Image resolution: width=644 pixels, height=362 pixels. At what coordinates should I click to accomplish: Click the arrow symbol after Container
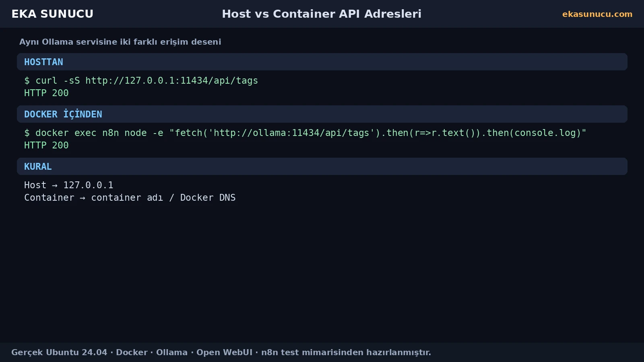[83, 198]
